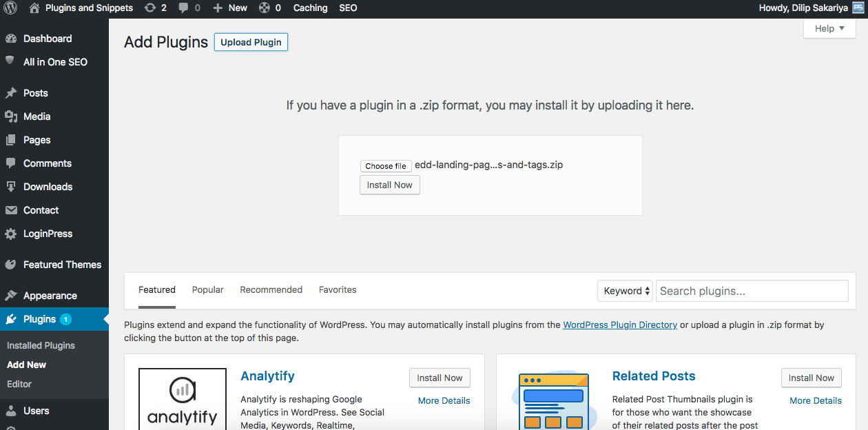Click Install Now under the chosen zip file
Screen dimensions: 868x430
click(390, 185)
